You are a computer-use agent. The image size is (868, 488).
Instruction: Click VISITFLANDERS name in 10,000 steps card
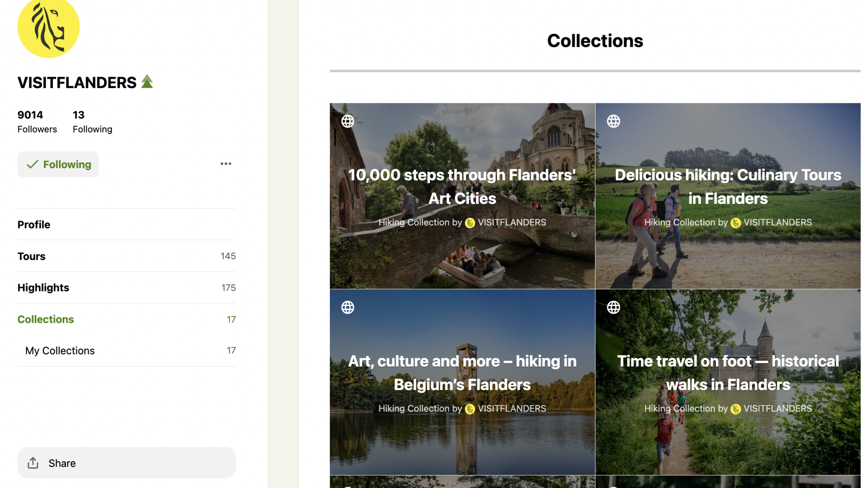[512, 222]
